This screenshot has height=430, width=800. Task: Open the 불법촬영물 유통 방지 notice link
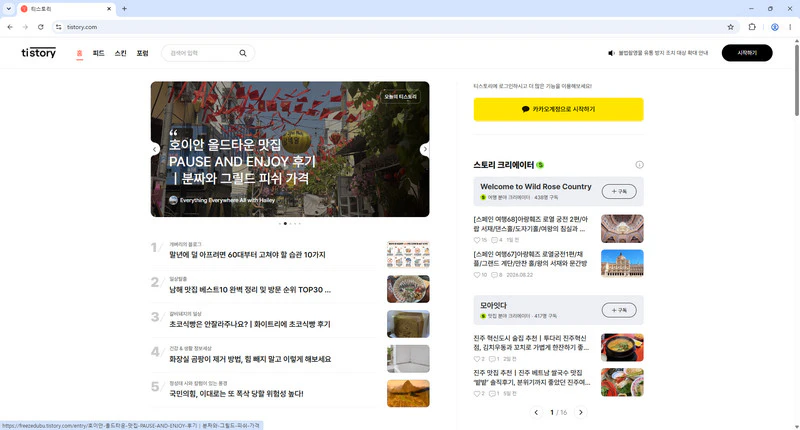click(663, 53)
